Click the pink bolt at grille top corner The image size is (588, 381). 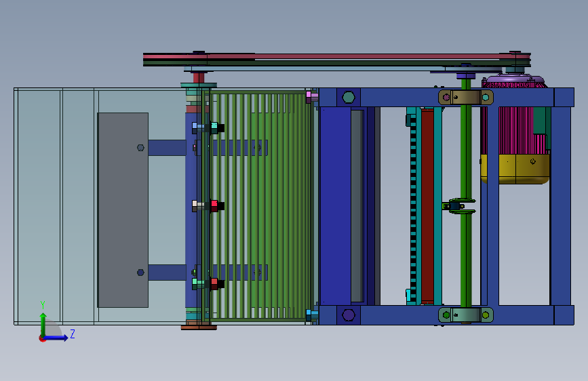click(x=312, y=97)
